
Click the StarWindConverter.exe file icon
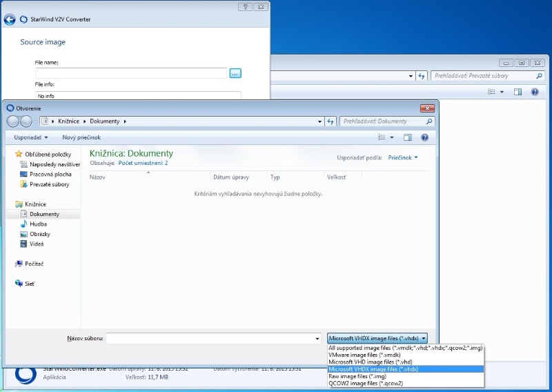pos(26,376)
